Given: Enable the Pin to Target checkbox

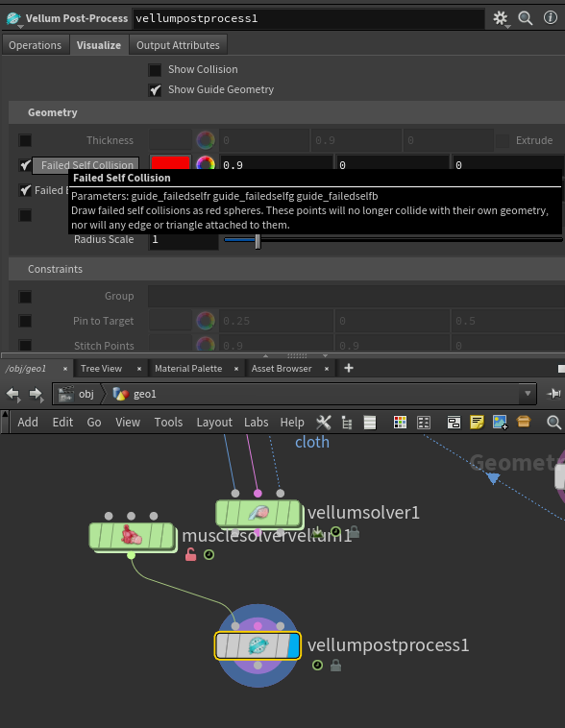Looking at the screenshot, I should pyautogui.click(x=25, y=321).
